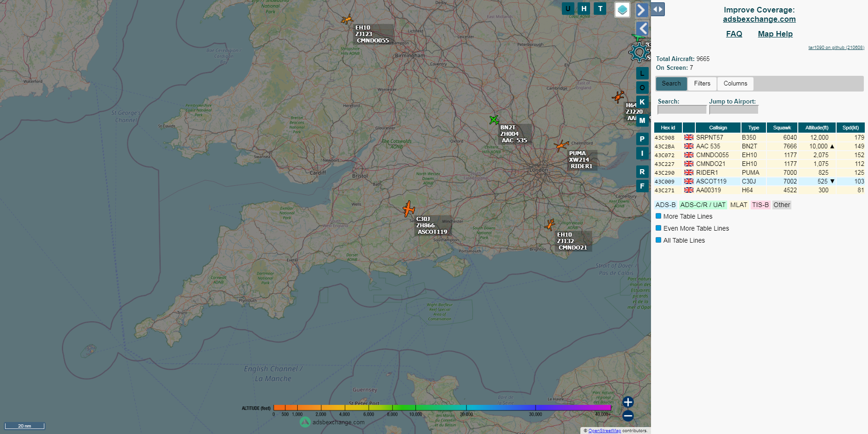
Task: Click the left chevron arrow button
Action: click(642, 29)
